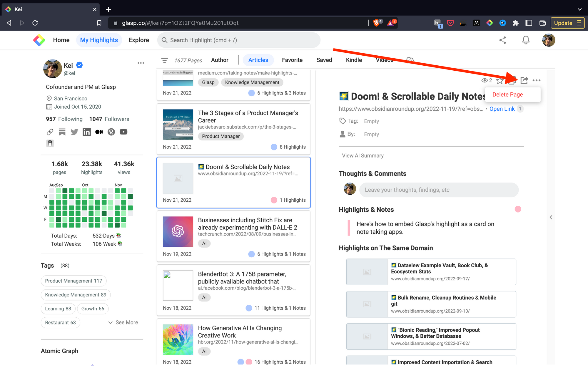The image size is (588, 368).
Task: Open the browser extensions puzzle icon
Action: click(516, 23)
